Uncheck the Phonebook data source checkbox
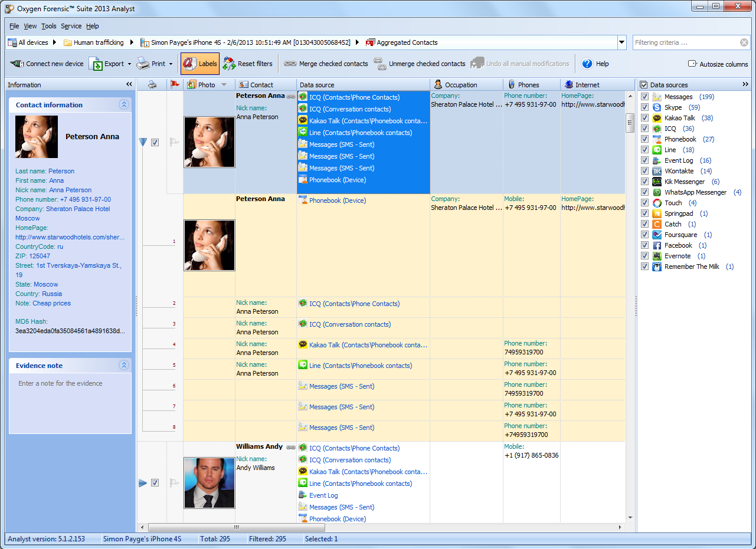Screen dimensions: 756x549 pyautogui.click(x=645, y=139)
